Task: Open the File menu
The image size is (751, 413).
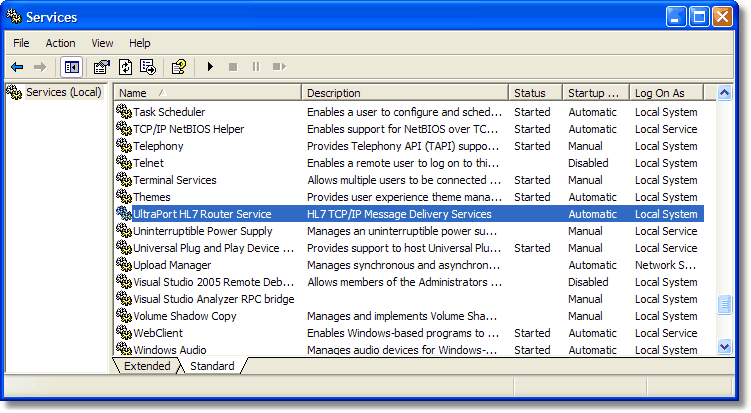Action: [21, 43]
